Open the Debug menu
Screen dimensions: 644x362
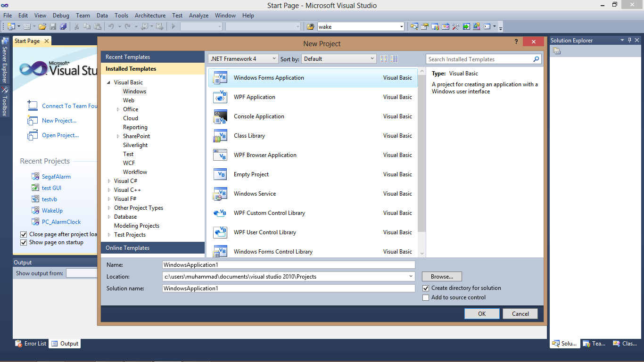point(61,16)
